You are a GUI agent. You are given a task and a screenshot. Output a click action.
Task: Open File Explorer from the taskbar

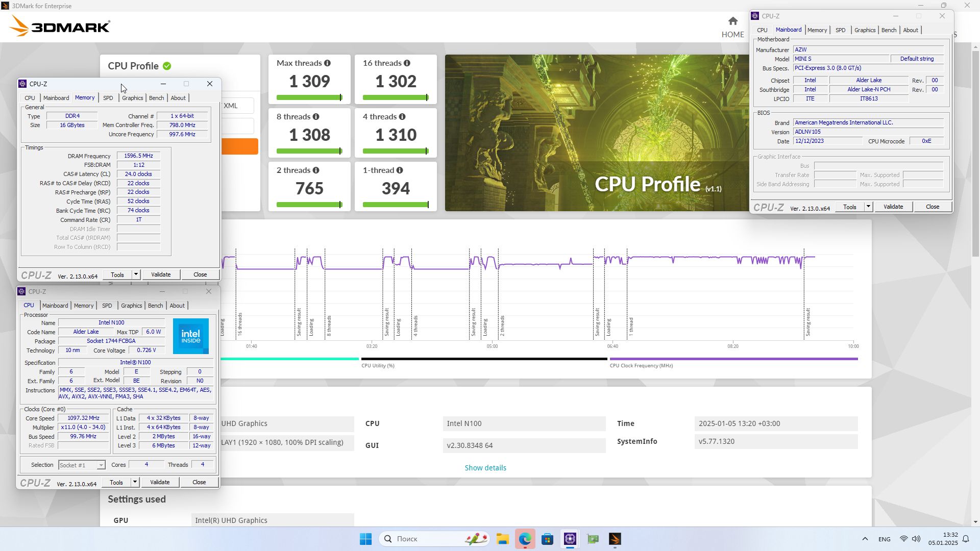point(502,539)
